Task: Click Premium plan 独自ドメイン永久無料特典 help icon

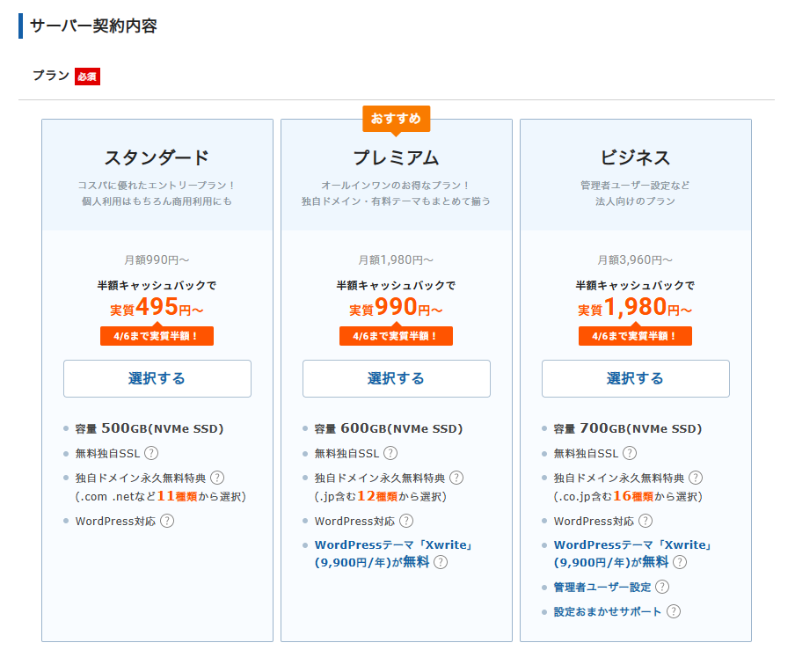Action: point(456,478)
